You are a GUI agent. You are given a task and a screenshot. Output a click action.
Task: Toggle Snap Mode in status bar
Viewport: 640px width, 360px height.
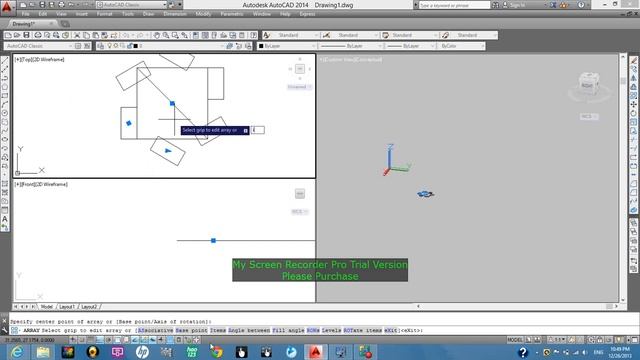coord(82,340)
